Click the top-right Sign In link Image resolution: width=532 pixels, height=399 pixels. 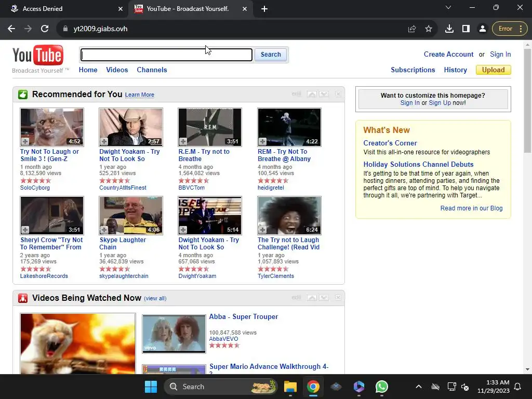tap(500, 54)
